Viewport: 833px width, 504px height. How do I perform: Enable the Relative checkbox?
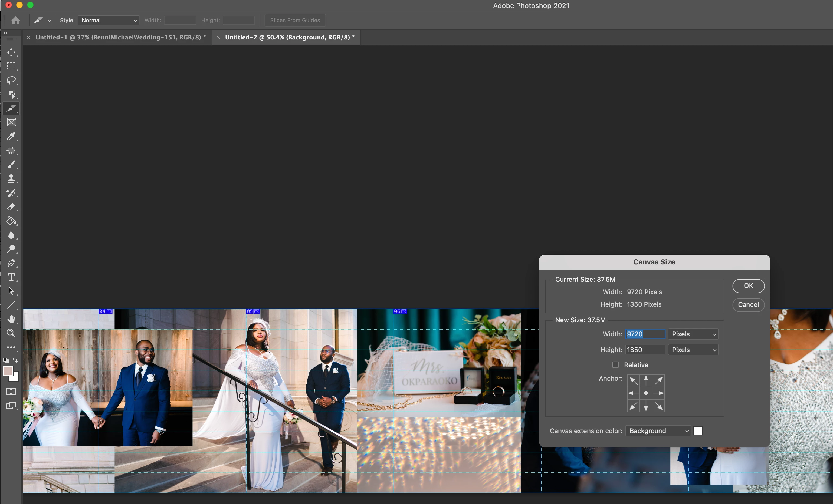pos(615,365)
